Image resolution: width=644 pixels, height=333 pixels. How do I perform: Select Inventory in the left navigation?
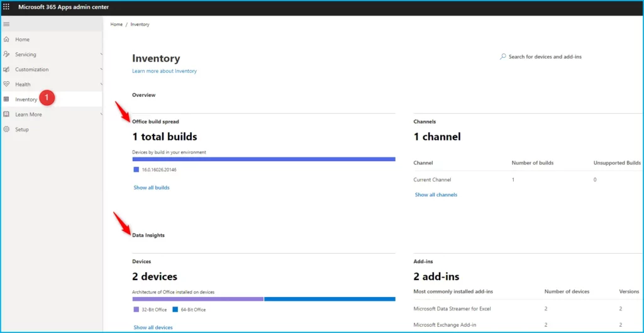pyautogui.click(x=26, y=99)
